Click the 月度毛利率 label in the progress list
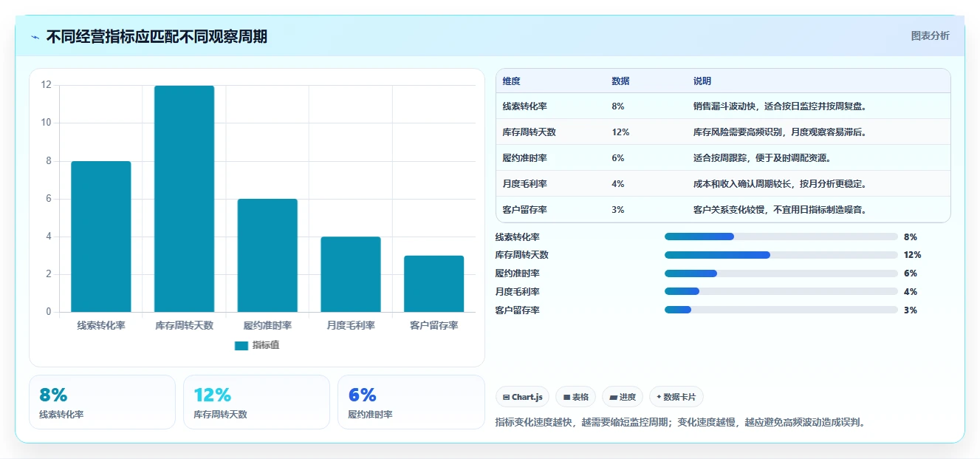The width and height of the screenshot is (980, 459). (x=517, y=292)
